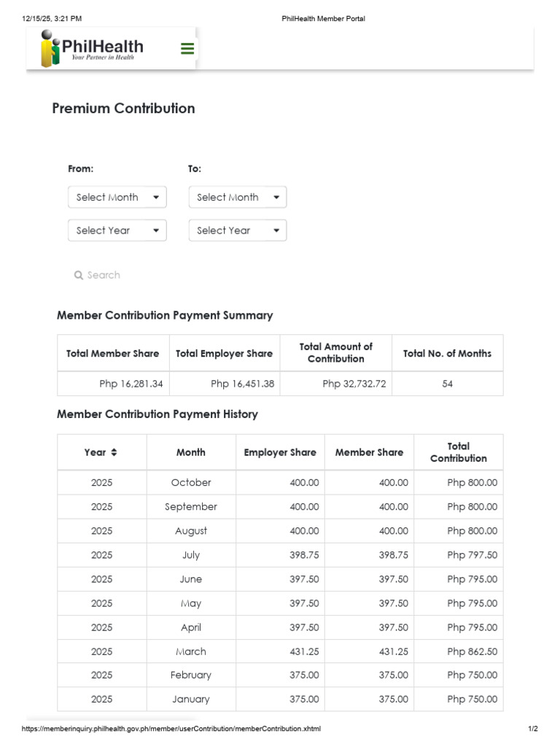Expand the To "Select Year" dropdown

(x=238, y=231)
